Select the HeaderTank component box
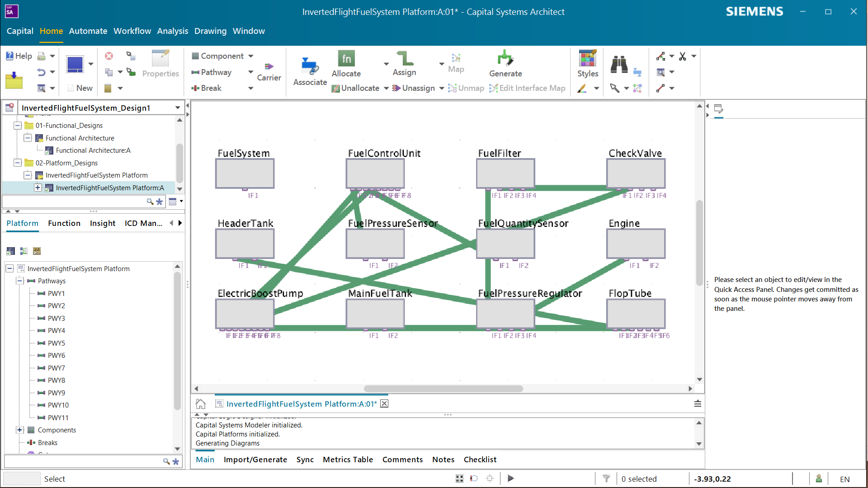868x488 pixels. (x=245, y=244)
